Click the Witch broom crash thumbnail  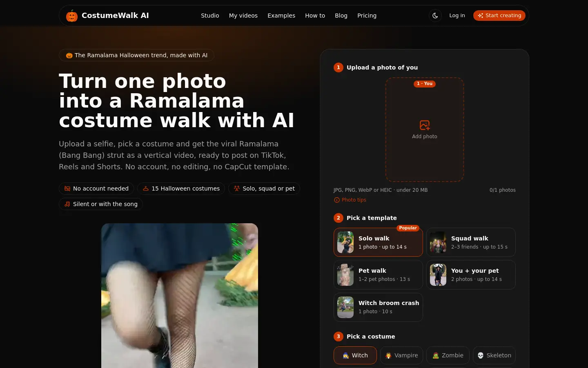[345, 307]
